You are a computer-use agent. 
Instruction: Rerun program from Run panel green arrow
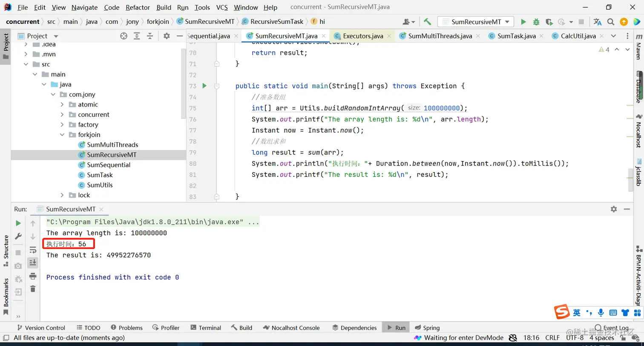pos(18,223)
